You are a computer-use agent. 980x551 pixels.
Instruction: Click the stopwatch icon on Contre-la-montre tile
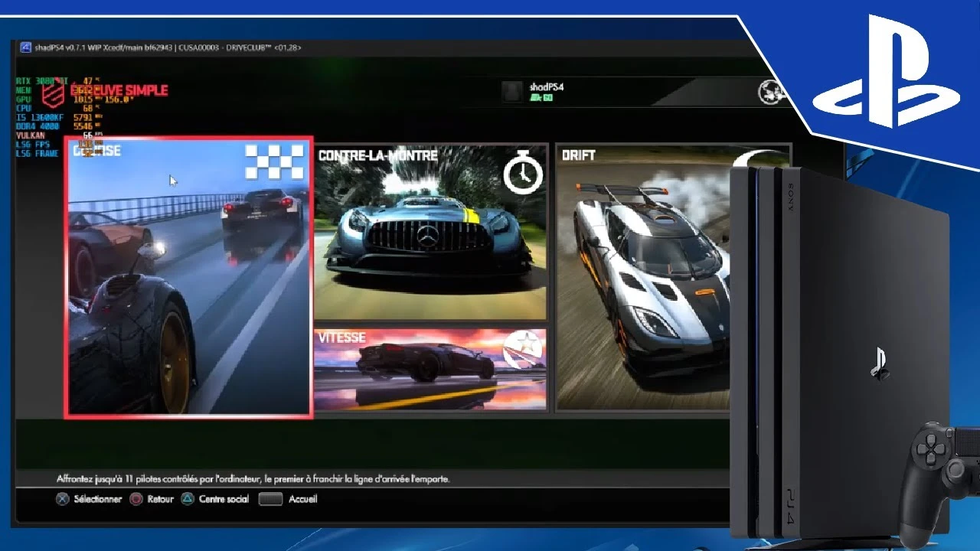[x=522, y=173]
